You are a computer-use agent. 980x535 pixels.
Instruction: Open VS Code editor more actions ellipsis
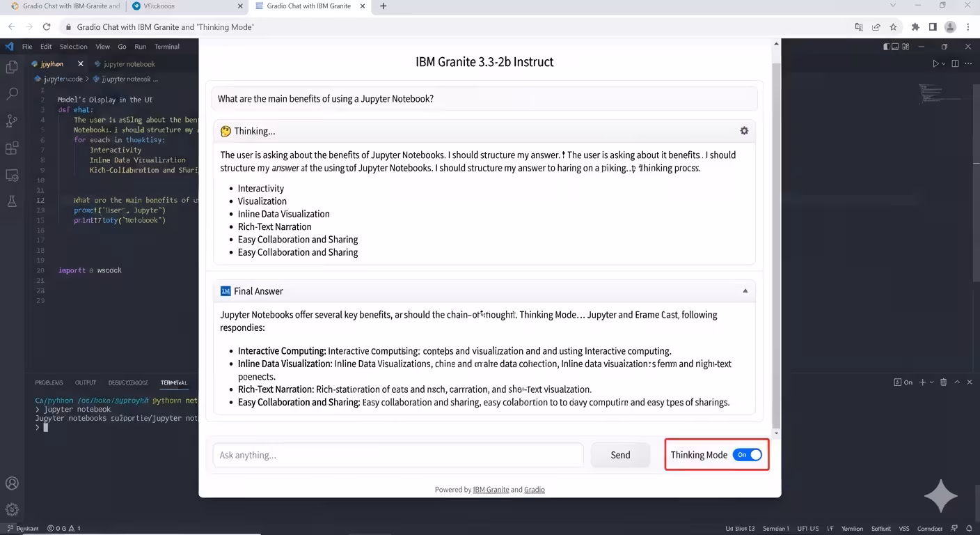pyautogui.click(x=970, y=63)
